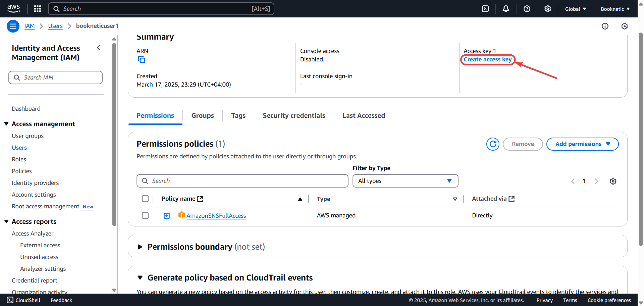Viewport: 644px width, 306px height.
Task: Click the AWS logo home icon
Action: point(13,9)
